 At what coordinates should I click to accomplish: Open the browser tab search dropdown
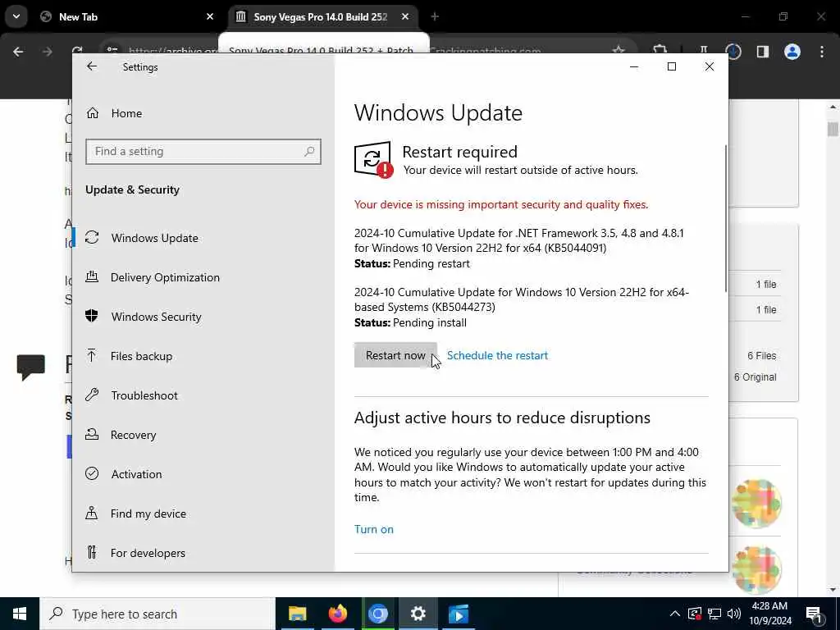pyautogui.click(x=16, y=16)
